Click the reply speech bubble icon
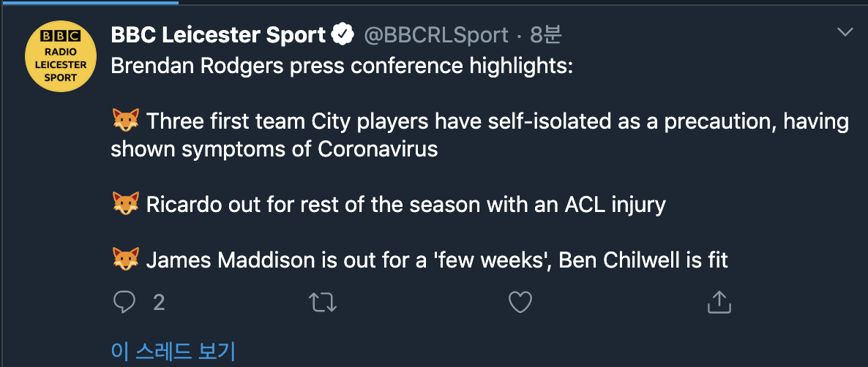Screen dimensions: 868x367 (125, 302)
